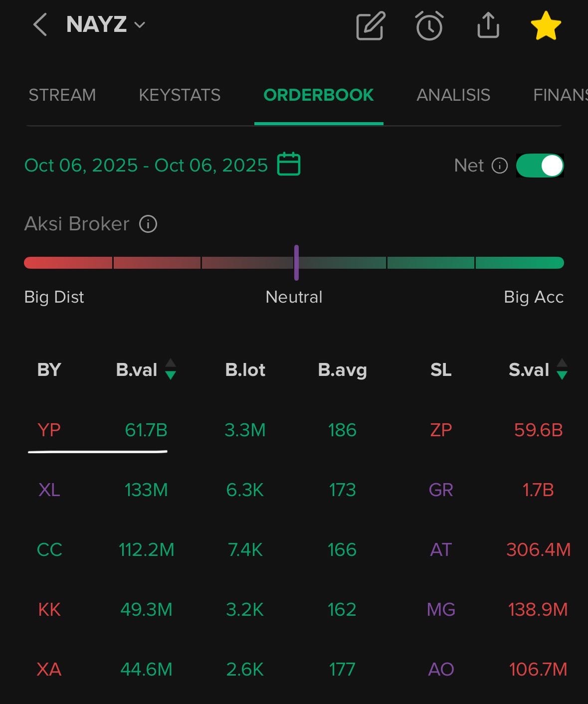Image resolution: width=588 pixels, height=704 pixels.
Task: Tap the Aksi Broker sentiment bar marker
Action: (296, 263)
